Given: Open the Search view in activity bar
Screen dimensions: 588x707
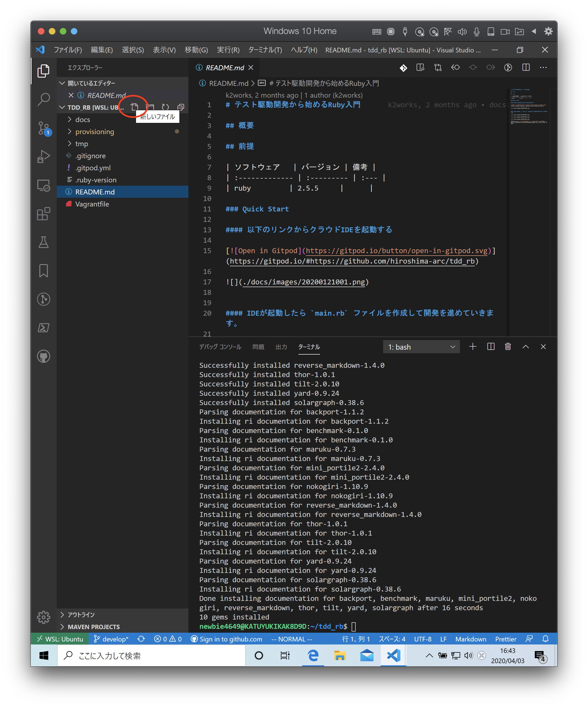Looking at the screenshot, I should pyautogui.click(x=43, y=99).
